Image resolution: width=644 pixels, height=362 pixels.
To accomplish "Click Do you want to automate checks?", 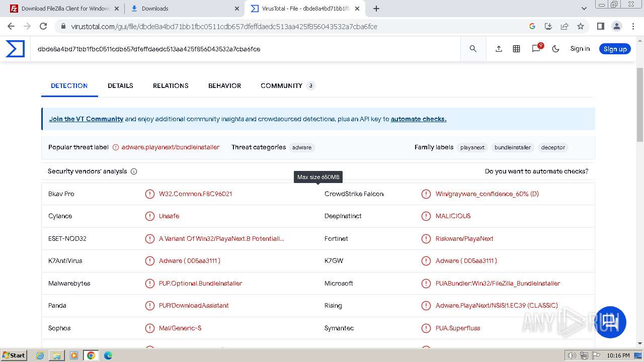I will pos(536,171).
